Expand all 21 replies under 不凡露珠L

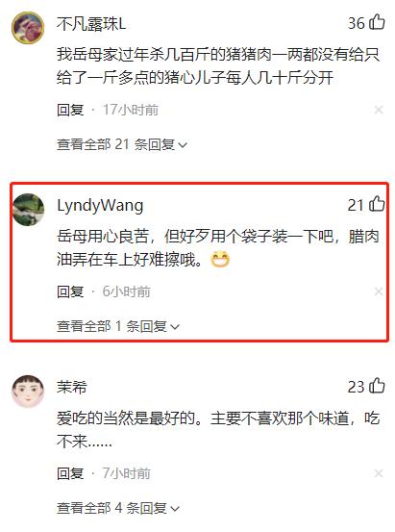122,144
